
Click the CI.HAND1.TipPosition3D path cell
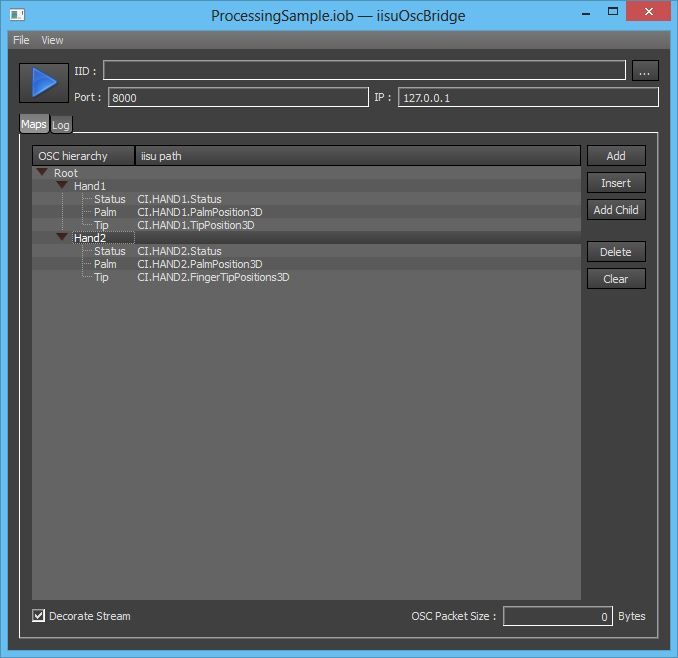point(196,225)
